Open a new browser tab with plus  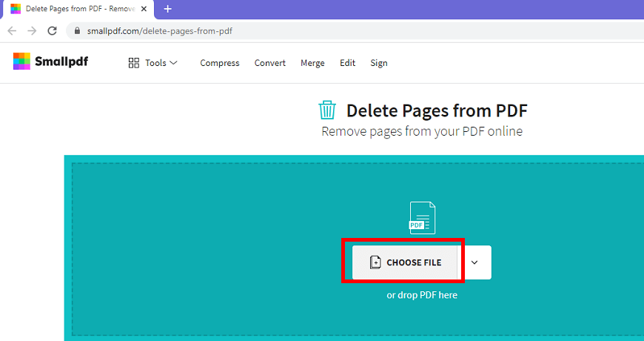(168, 9)
